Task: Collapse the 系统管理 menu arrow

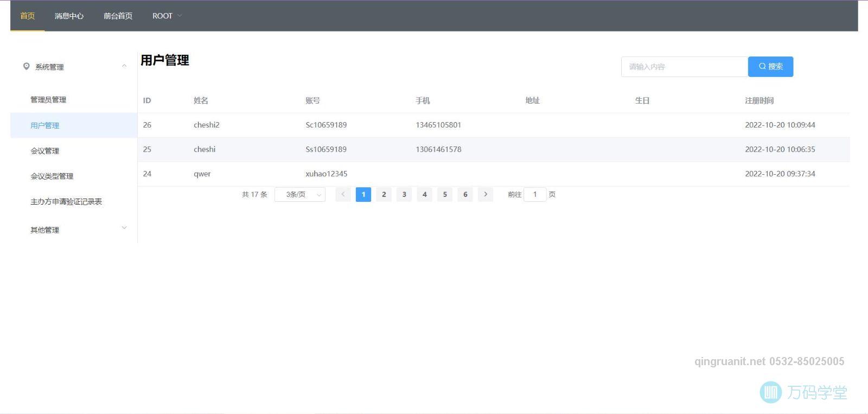Action: point(124,66)
